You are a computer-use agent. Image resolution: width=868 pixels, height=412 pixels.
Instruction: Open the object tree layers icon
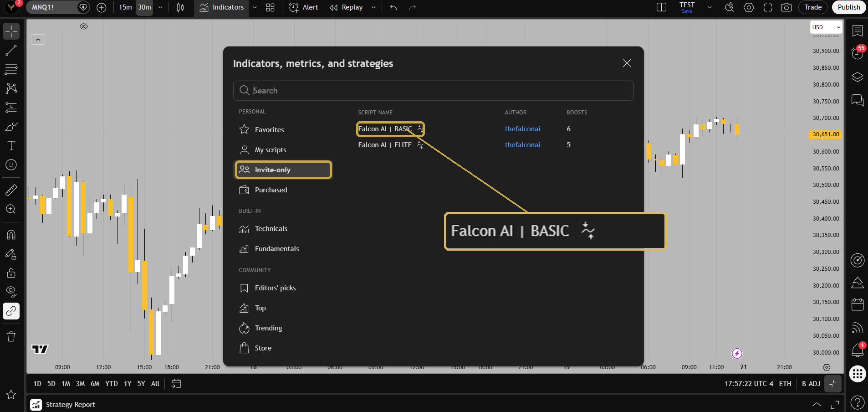pos(858,77)
